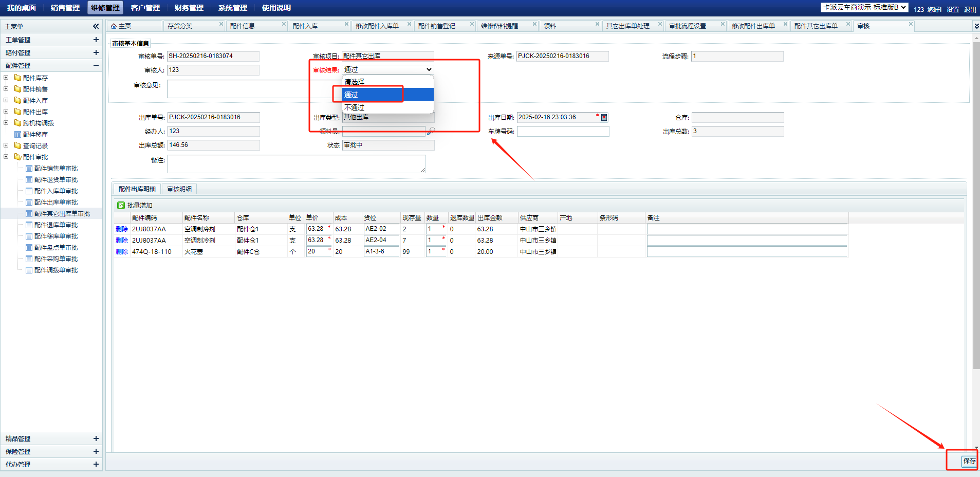Viewport: 980px width, 477px height.
Task: Collapse the main menu sidebar double-arrow
Action: pyautogui.click(x=96, y=26)
